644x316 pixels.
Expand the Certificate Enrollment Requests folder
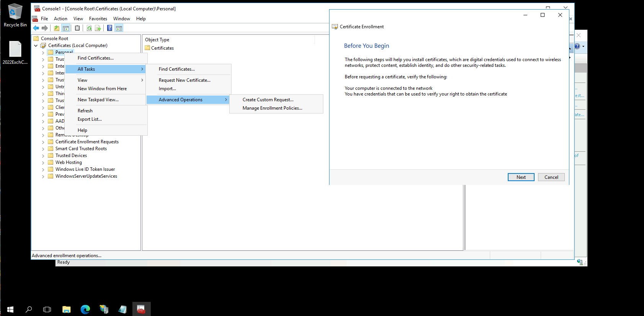coord(43,142)
